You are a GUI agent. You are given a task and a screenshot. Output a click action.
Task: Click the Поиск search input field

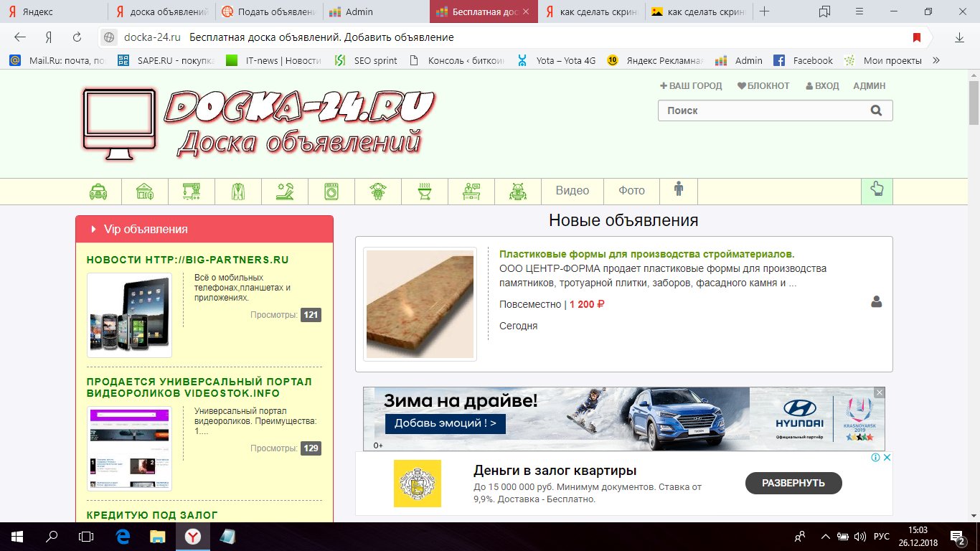[x=776, y=110]
